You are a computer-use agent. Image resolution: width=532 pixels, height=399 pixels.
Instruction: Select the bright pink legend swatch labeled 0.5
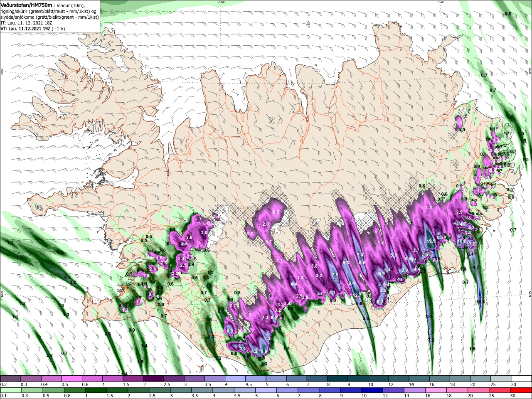[x=71, y=379]
